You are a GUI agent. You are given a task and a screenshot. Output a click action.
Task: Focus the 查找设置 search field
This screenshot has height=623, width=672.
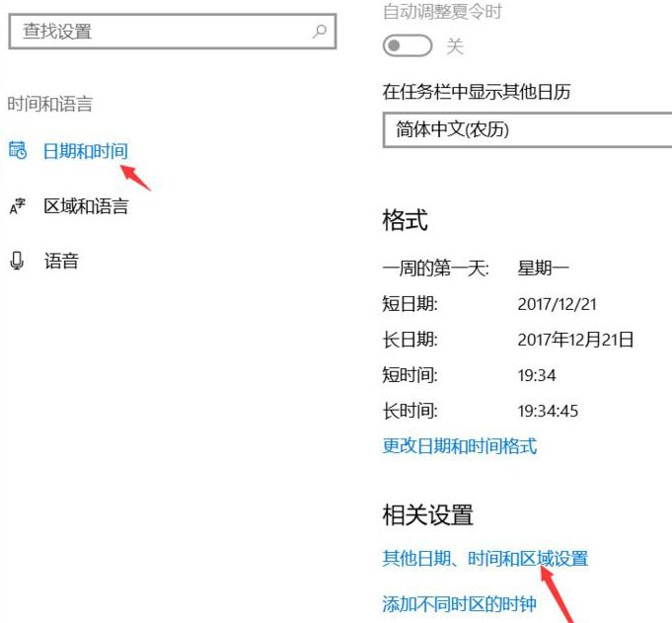158,32
